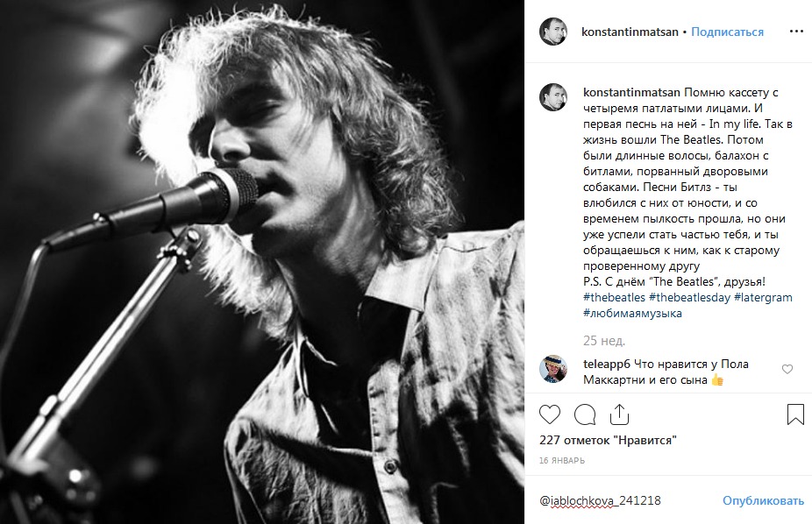Focus the comment input field
The height and width of the screenshot is (524, 812).
point(623,501)
